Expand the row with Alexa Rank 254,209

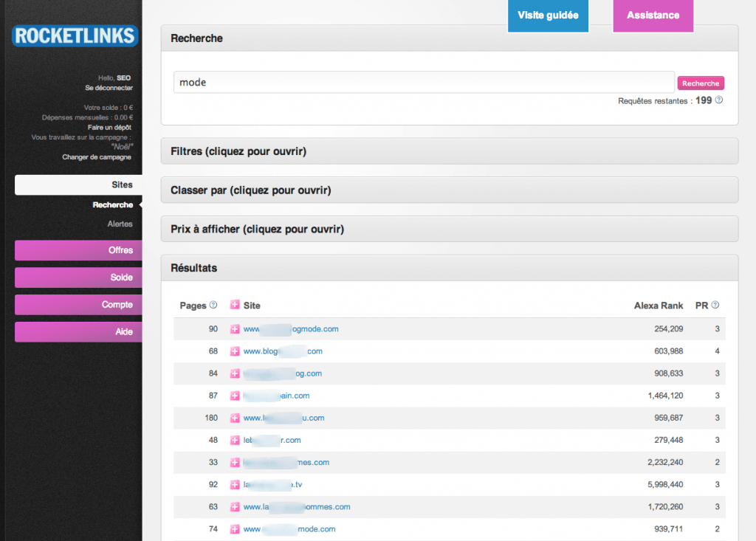[235, 329]
